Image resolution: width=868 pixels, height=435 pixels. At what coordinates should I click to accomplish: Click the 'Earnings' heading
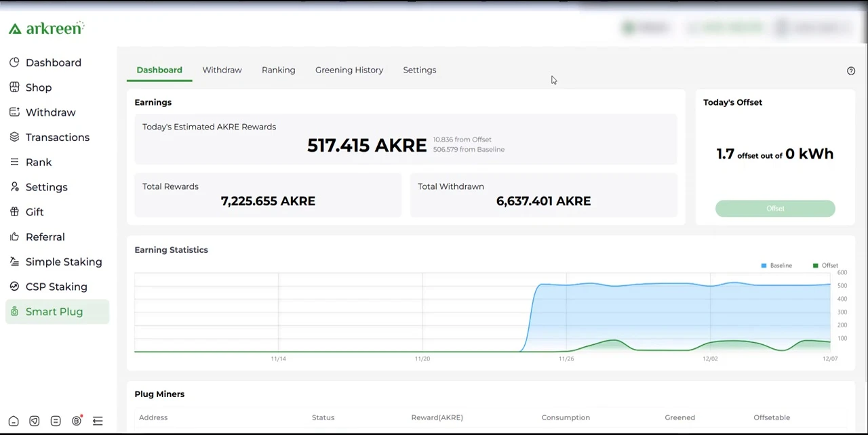(x=153, y=102)
